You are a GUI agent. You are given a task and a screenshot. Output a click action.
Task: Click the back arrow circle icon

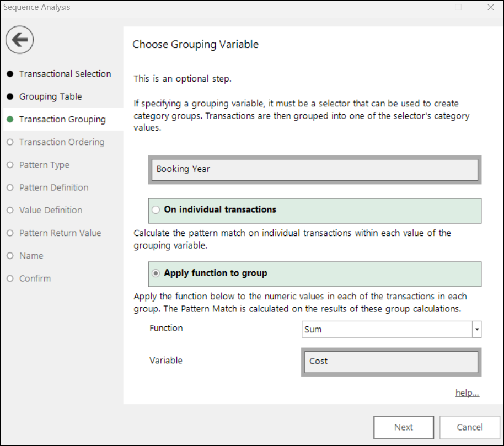20,40
